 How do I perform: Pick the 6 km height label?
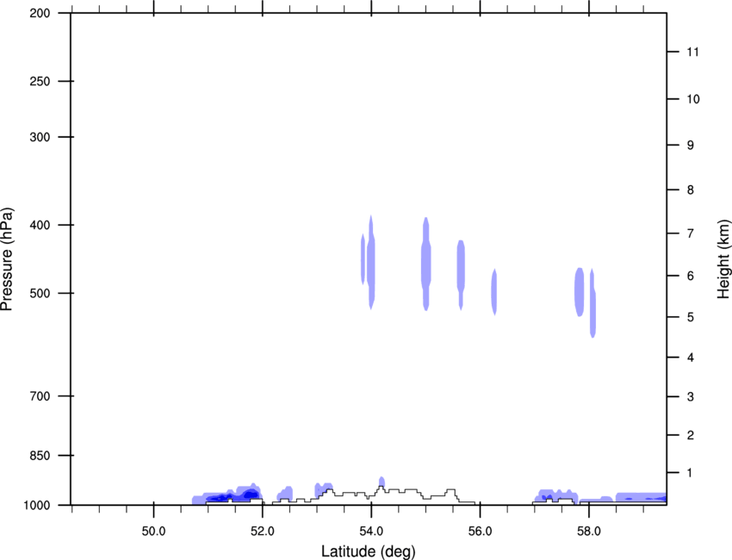[x=691, y=276]
